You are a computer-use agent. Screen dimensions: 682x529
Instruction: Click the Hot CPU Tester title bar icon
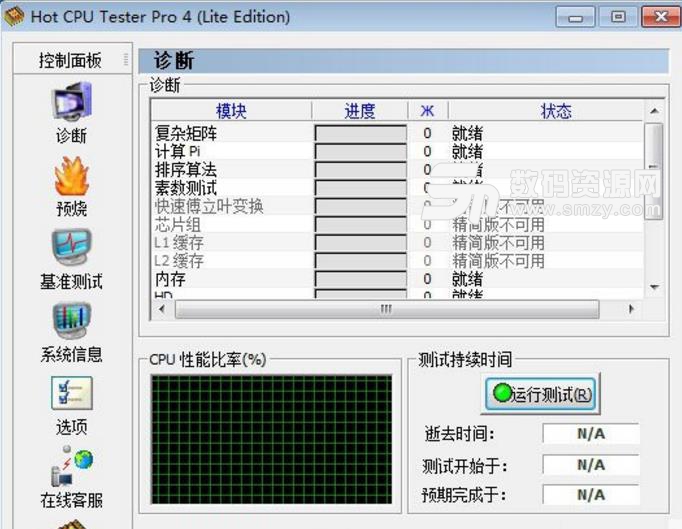pyautogui.click(x=14, y=17)
